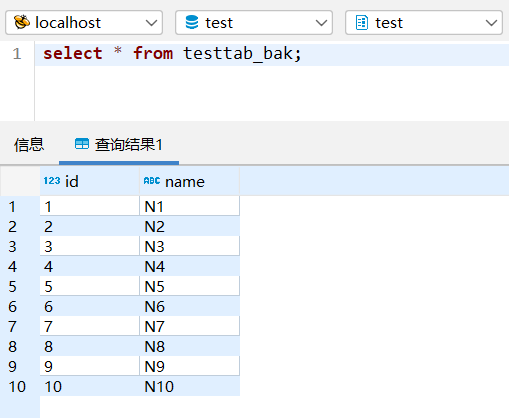Open the test schema dropdown
509x418 pixels.
pyautogui.click(x=424, y=23)
